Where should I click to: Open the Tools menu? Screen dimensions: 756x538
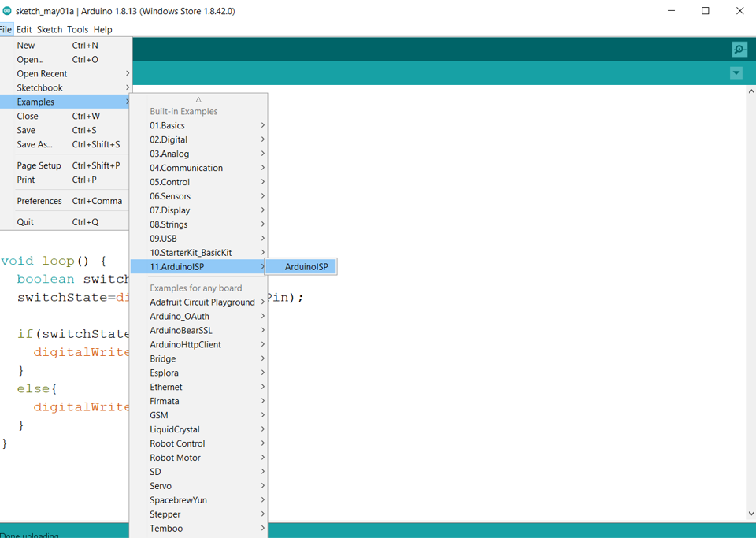pos(78,29)
